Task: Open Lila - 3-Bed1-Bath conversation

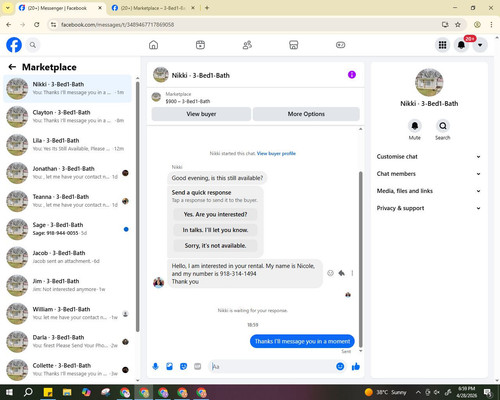Action: (x=68, y=145)
